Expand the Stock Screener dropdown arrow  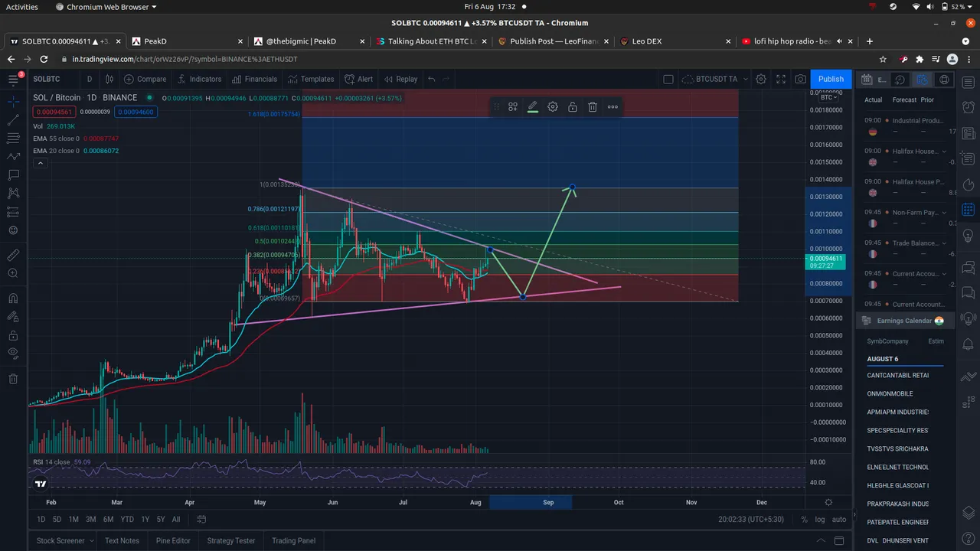tap(91, 540)
